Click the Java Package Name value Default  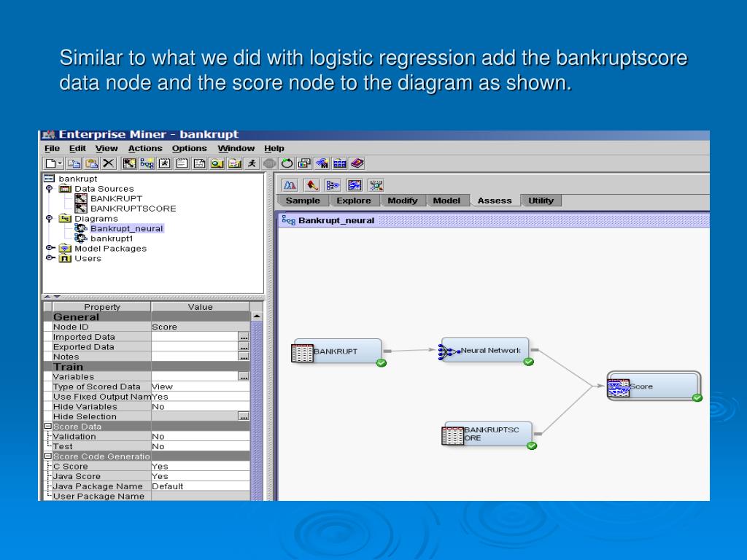200,486
